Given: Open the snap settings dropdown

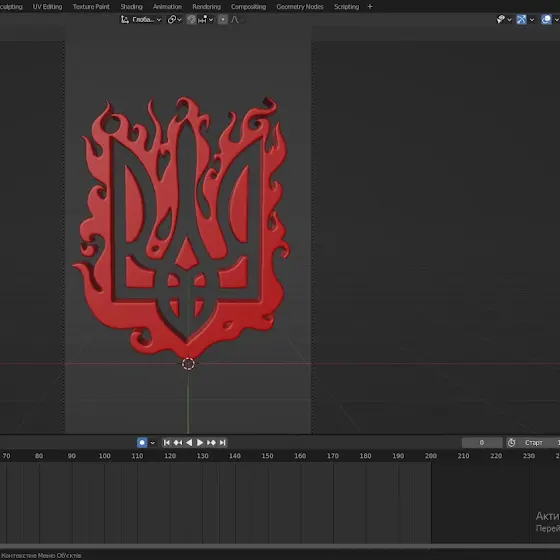Looking at the screenshot, I should pyautogui.click(x=206, y=20).
